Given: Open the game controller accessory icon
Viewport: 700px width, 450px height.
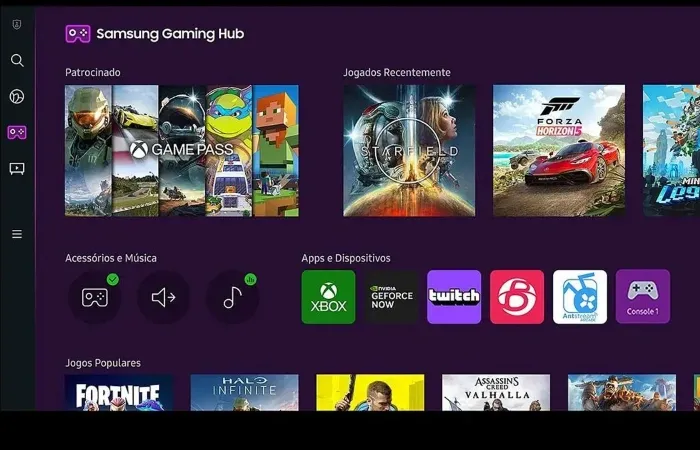Looking at the screenshot, I should [95, 297].
